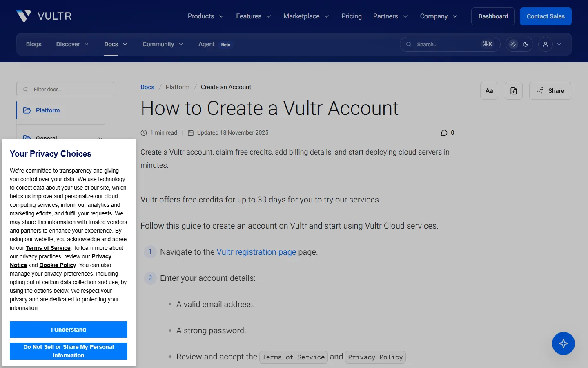This screenshot has width=588, height=368.
Task: Click the 'Privacy Policy' code text in the article
Action: tap(376, 357)
